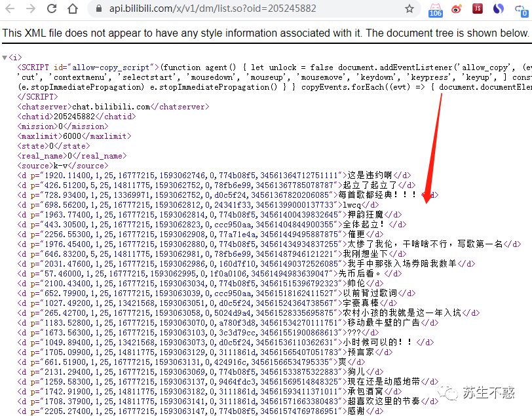Select the chatid 205245882 line
Viewport: 532px width, 416px height.
77,117
